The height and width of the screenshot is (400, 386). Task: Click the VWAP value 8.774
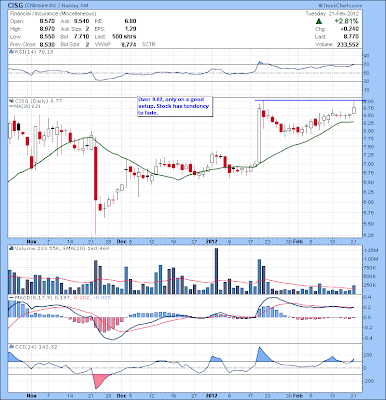click(129, 44)
